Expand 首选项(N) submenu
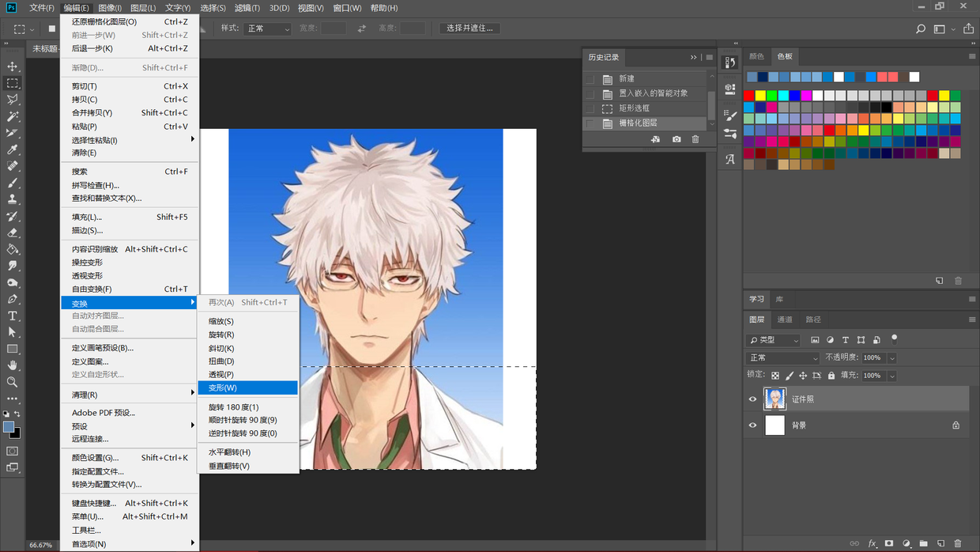 coord(130,544)
